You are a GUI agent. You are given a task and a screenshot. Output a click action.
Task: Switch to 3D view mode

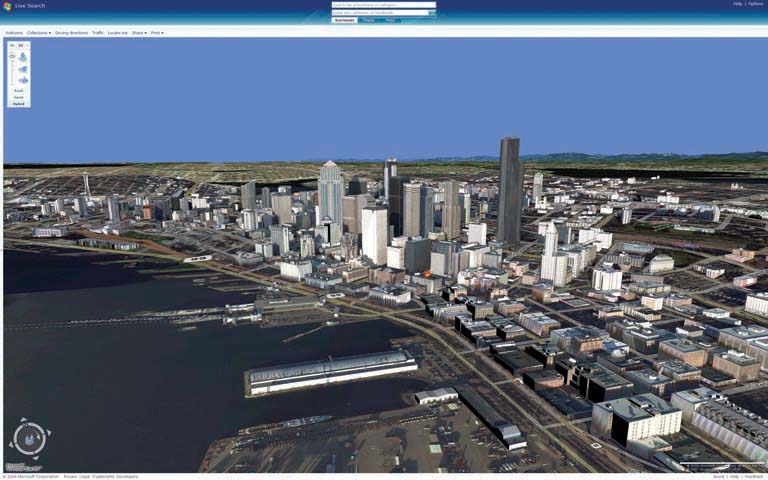[x=21, y=46]
